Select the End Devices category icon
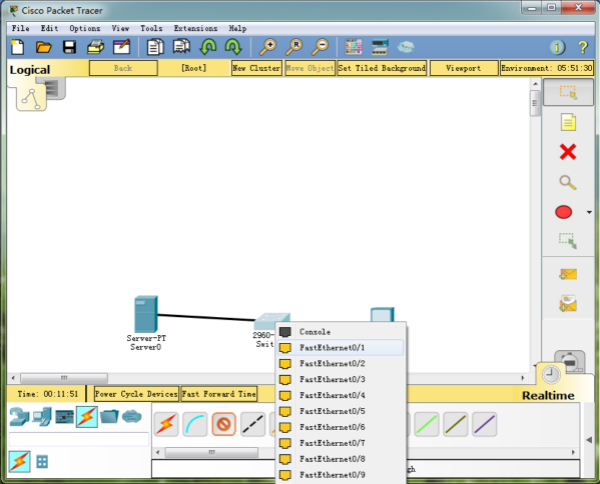600x484 pixels. (x=42, y=417)
